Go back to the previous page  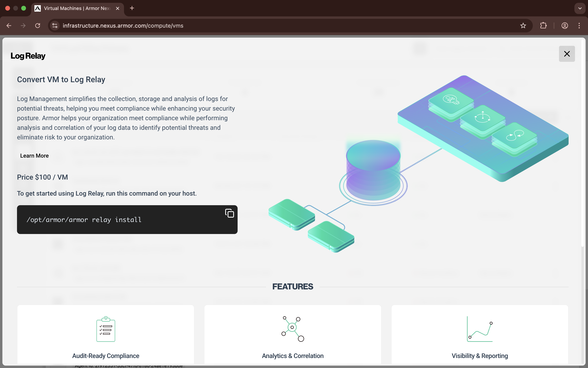[x=9, y=26]
